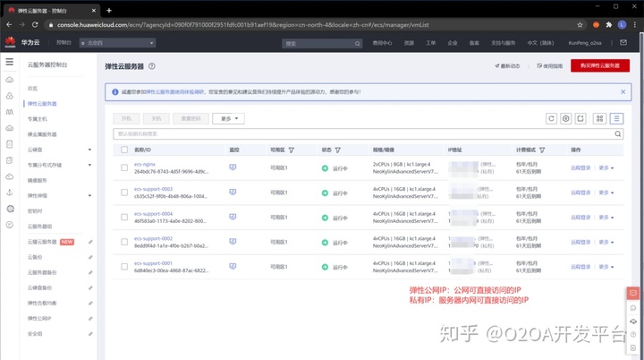Open table settings with the gear icon
The width and height of the screenshot is (644, 360).
coord(565,118)
